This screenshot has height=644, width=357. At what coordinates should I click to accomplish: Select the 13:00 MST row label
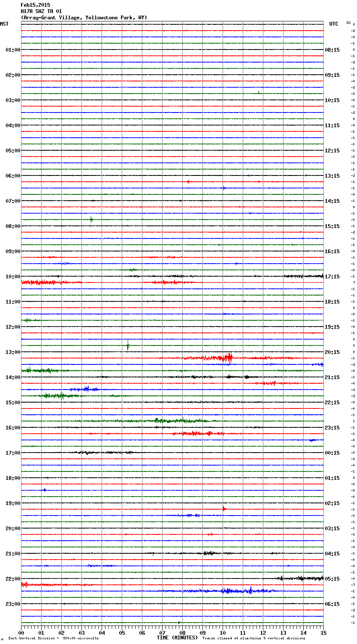click(x=13, y=352)
